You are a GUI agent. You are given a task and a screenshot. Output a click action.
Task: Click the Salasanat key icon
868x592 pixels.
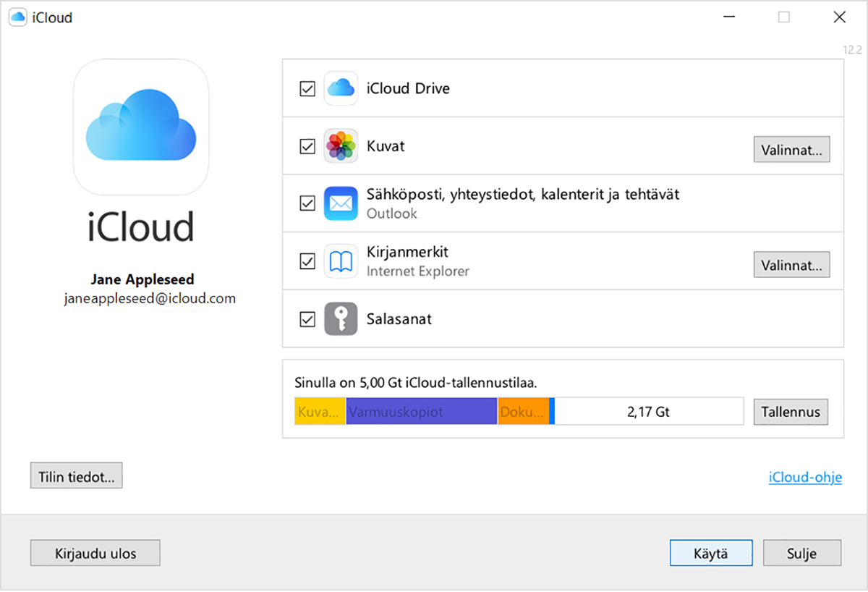[x=341, y=318]
